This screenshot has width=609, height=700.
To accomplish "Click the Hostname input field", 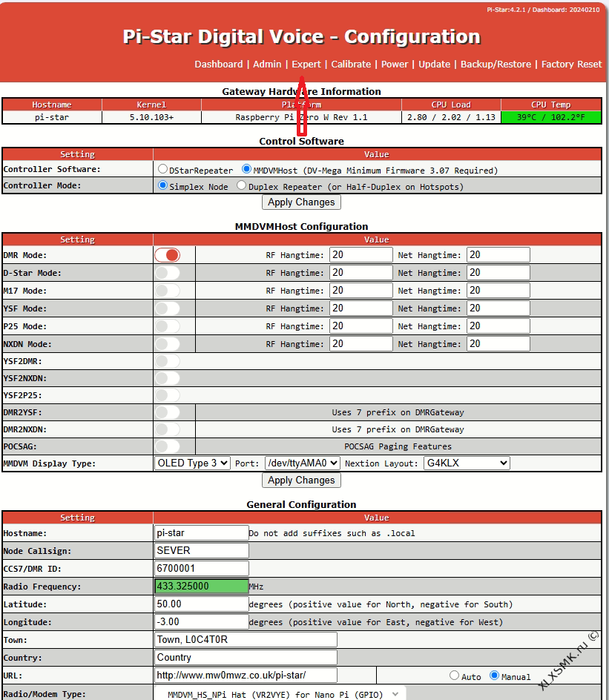I will click(201, 533).
